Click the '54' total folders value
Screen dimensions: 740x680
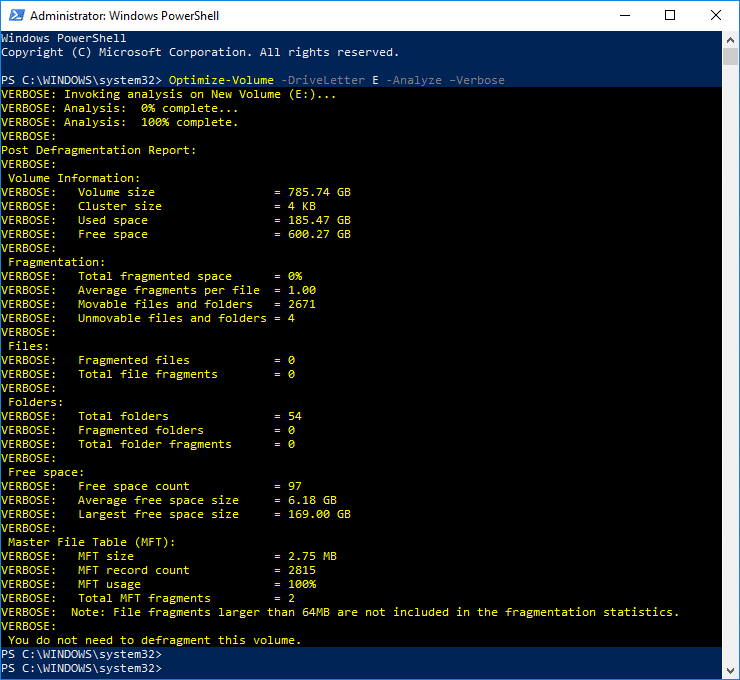[x=295, y=416]
